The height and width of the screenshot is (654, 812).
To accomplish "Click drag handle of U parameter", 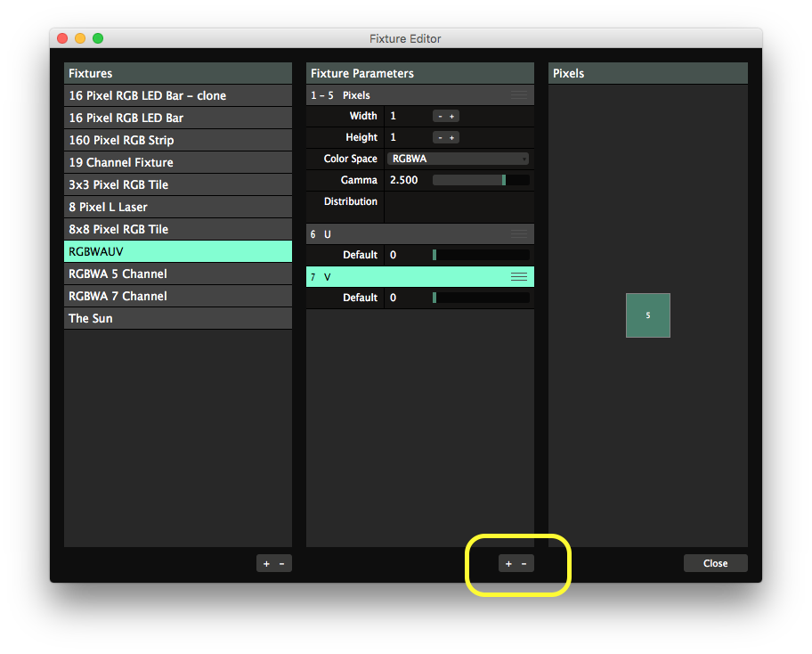I will 518,234.
